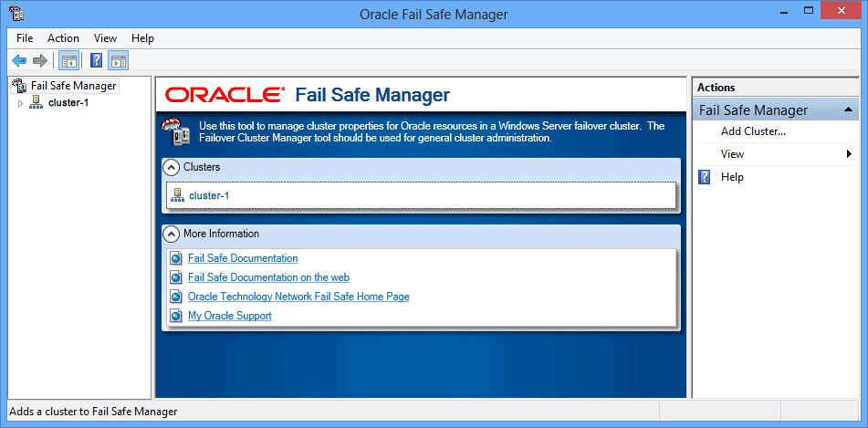Image resolution: width=868 pixels, height=428 pixels.
Task: Go back with the blue left arrow
Action: pos(19,60)
